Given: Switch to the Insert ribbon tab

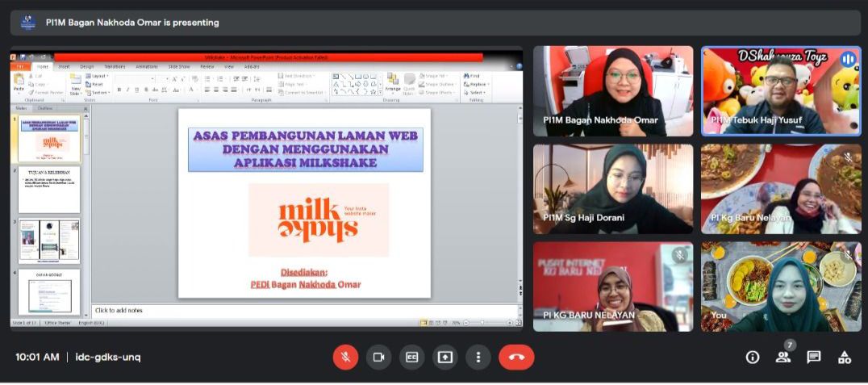Looking at the screenshot, I should 65,66.
